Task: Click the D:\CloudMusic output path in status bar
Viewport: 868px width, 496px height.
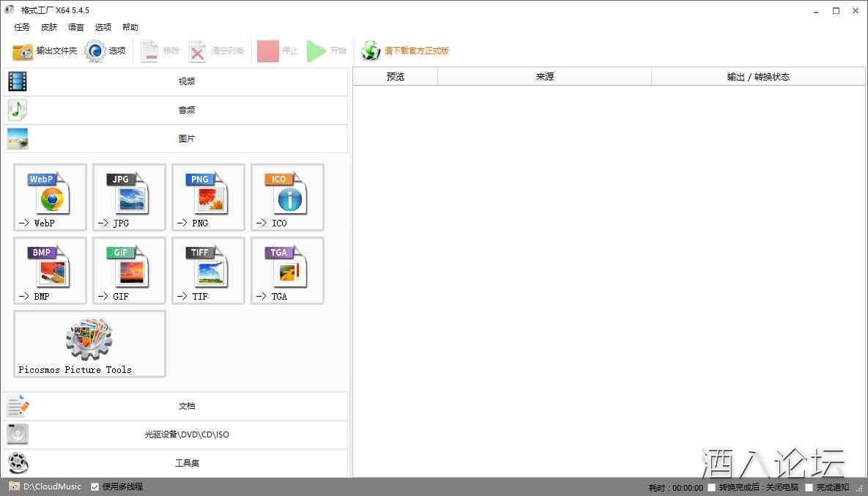Action: [x=48, y=486]
